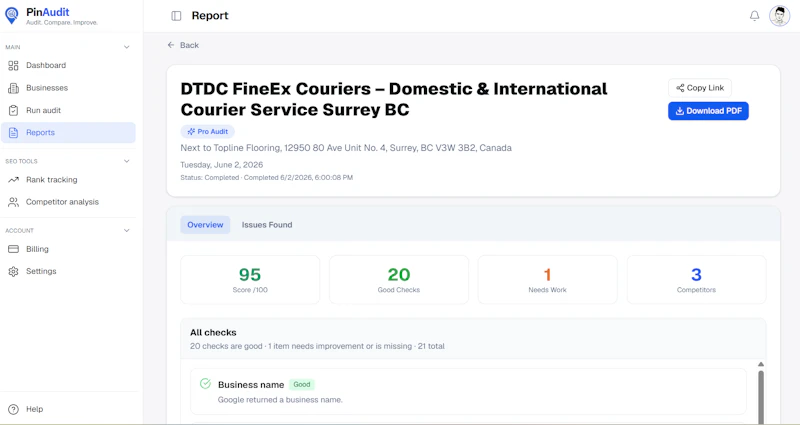Viewport: 800px width, 425px height.
Task: Toggle the sidebar panel icon
Action: (x=176, y=16)
